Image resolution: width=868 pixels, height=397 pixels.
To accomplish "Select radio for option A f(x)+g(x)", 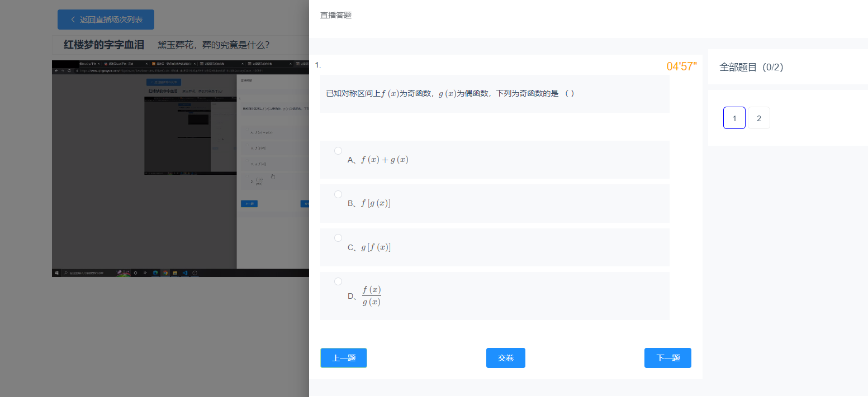I will [x=338, y=151].
